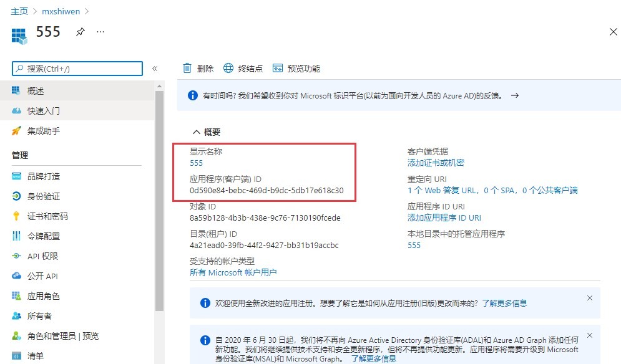This screenshot has height=364, width=621.
Task: Click the directory tenant ID value
Action: (264, 246)
